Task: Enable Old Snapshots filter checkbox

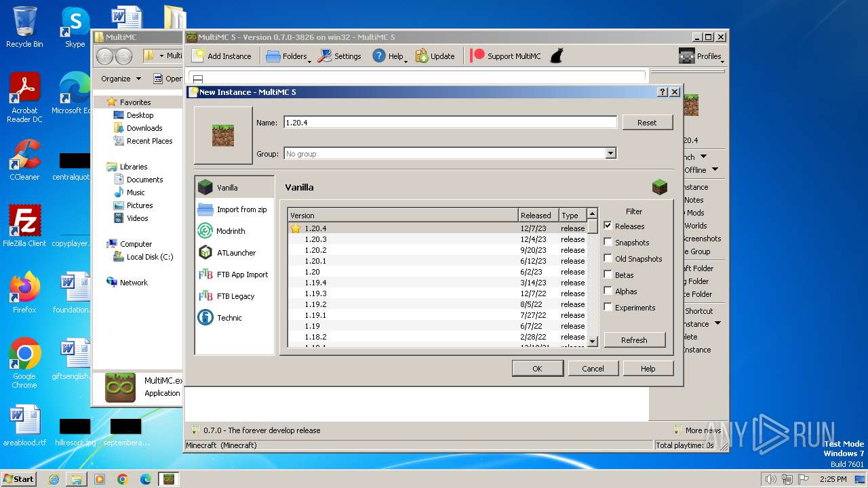Action: tap(608, 258)
